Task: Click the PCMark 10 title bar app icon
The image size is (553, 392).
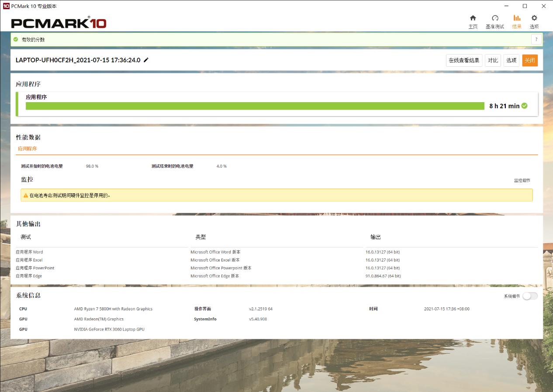Action: coord(6,6)
